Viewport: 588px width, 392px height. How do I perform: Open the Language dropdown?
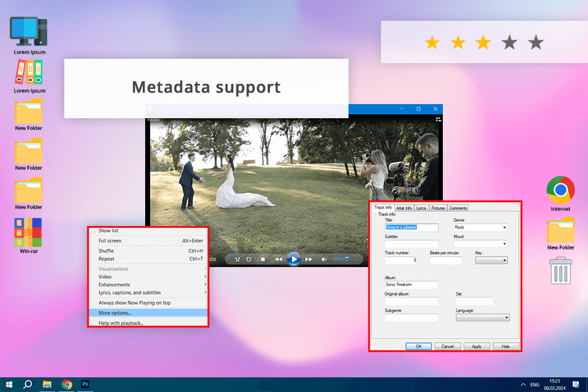(x=483, y=318)
